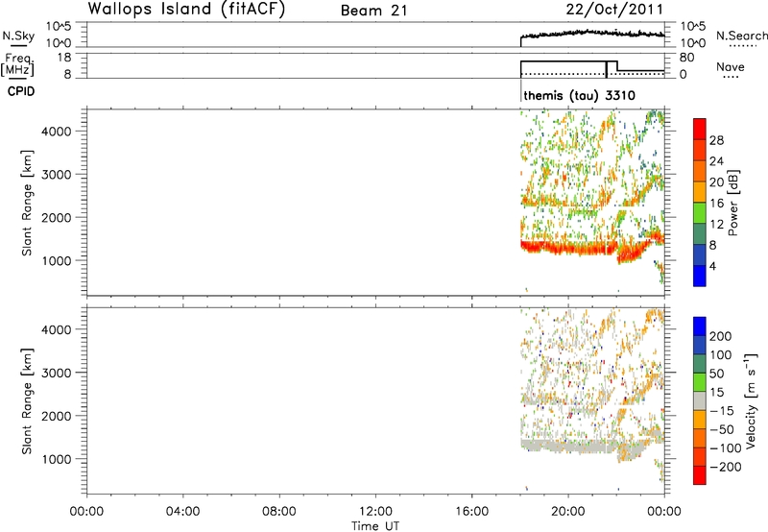Click the date "22/Oct/2011"
The height and width of the screenshot is (532, 768).
click(x=614, y=10)
